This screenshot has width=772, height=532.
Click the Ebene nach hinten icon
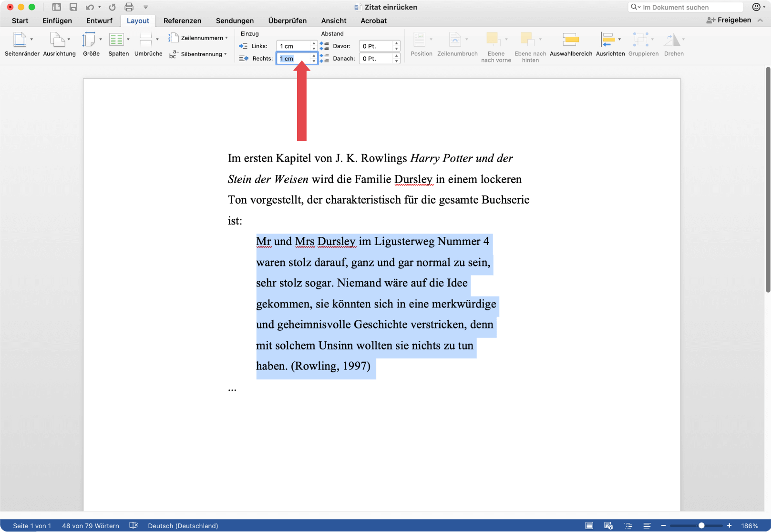tap(527, 40)
